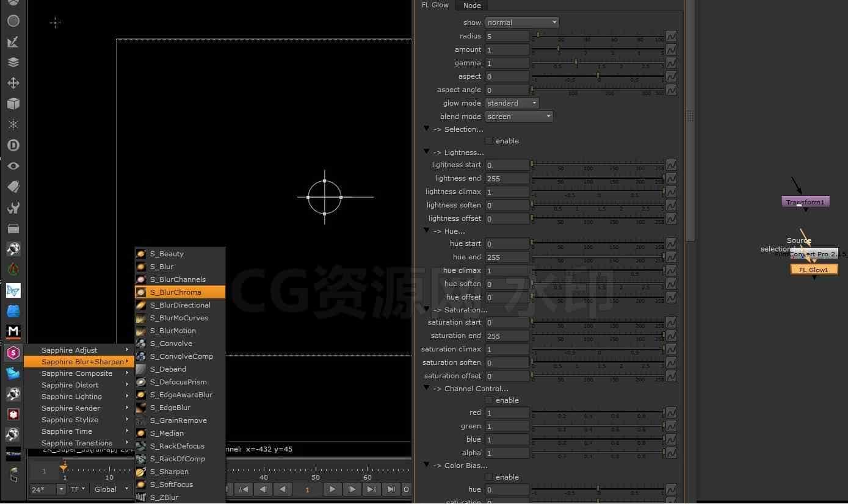
Task: Open the Particles toolbar icon
Action: click(13, 124)
